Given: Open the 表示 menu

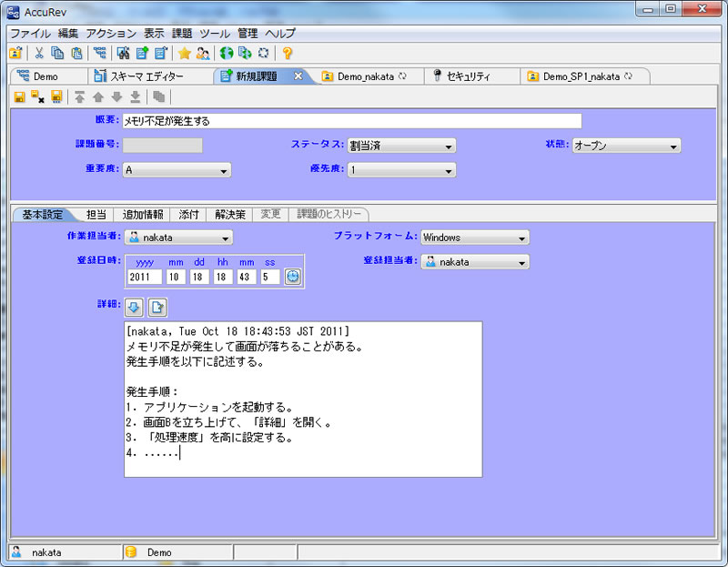Looking at the screenshot, I should click(154, 34).
